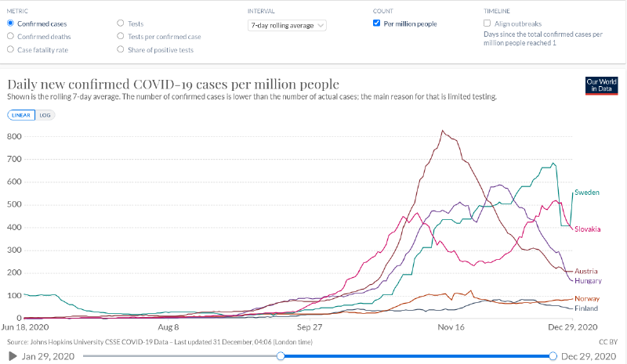This screenshot has width=627, height=364.
Task: Switch chart to LINEAR scale
Action: click(x=21, y=114)
